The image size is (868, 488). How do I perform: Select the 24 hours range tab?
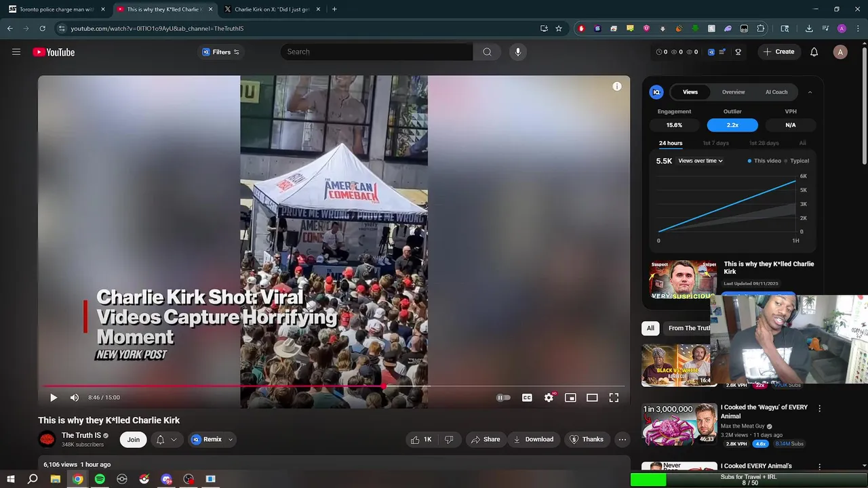click(671, 143)
